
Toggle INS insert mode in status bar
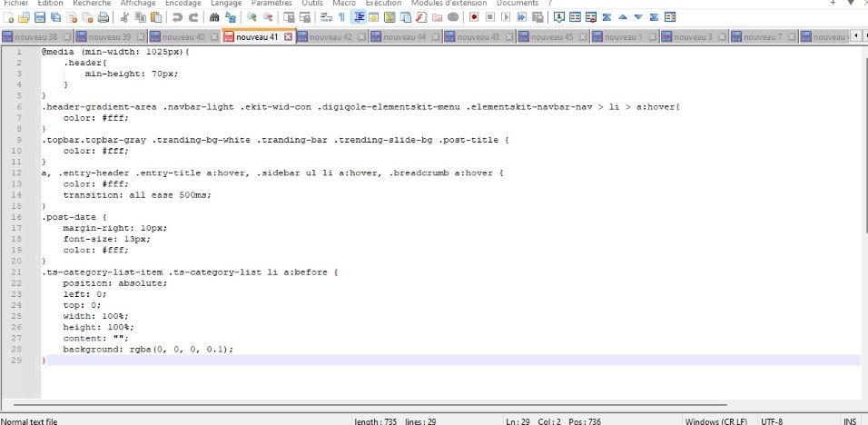click(x=849, y=421)
